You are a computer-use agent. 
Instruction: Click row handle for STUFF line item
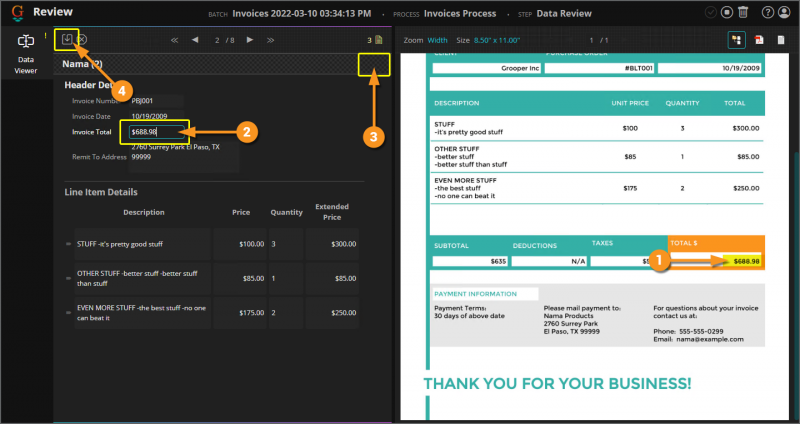point(68,244)
